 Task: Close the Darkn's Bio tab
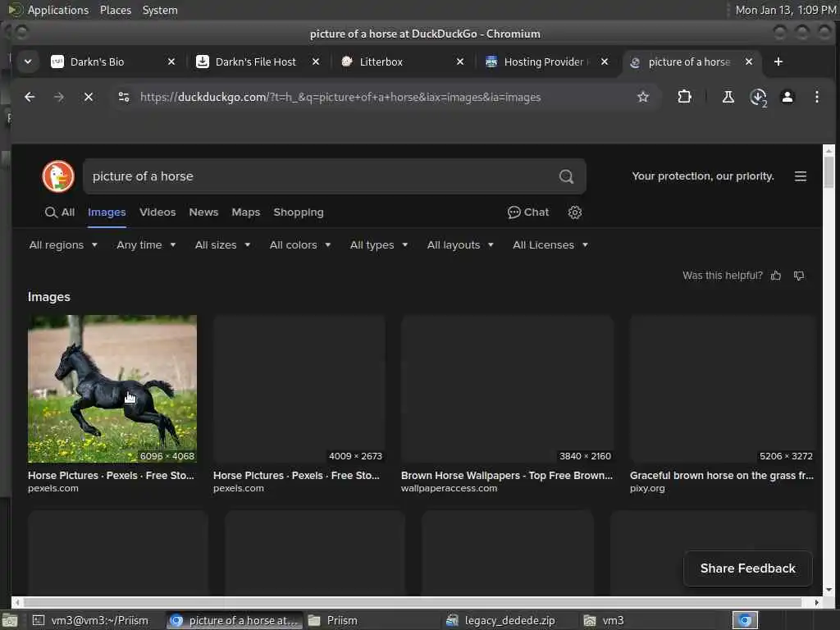[x=171, y=62]
